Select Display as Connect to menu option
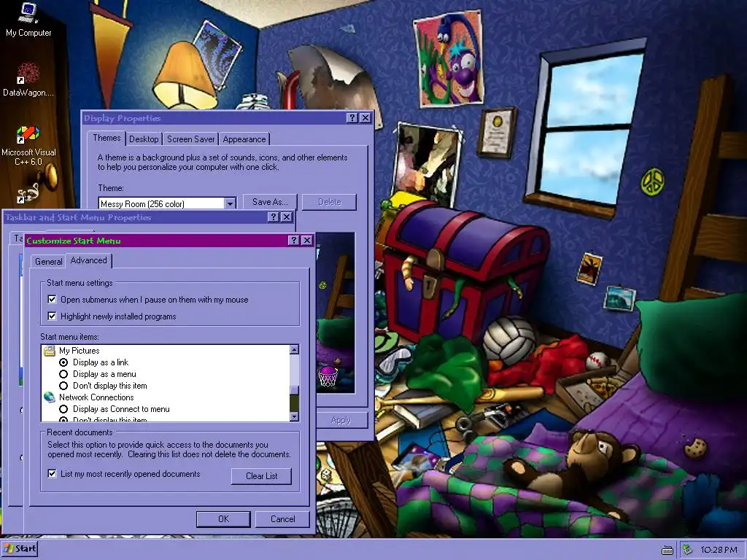The height and width of the screenshot is (560, 747). click(63, 409)
